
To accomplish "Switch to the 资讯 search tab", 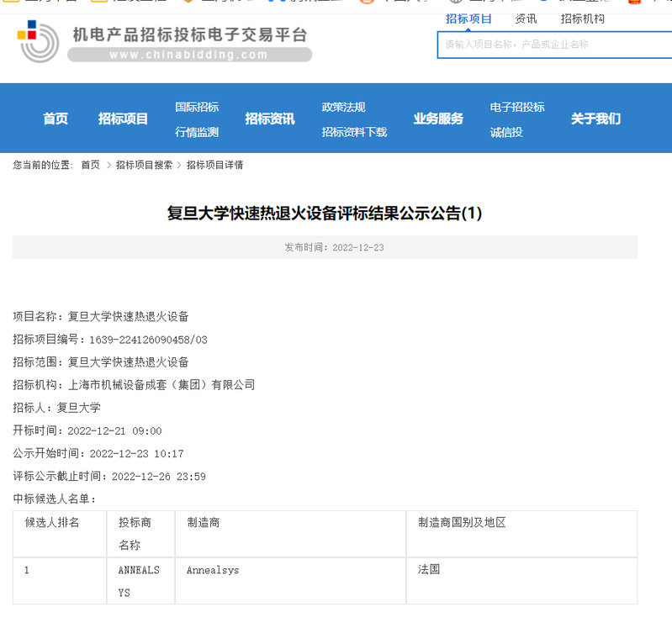I will [526, 18].
